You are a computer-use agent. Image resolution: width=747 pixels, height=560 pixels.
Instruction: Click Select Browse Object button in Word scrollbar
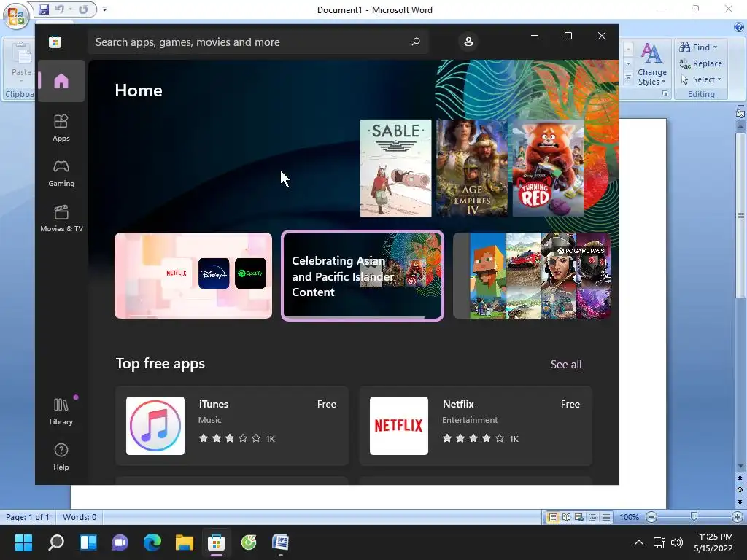click(740, 489)
